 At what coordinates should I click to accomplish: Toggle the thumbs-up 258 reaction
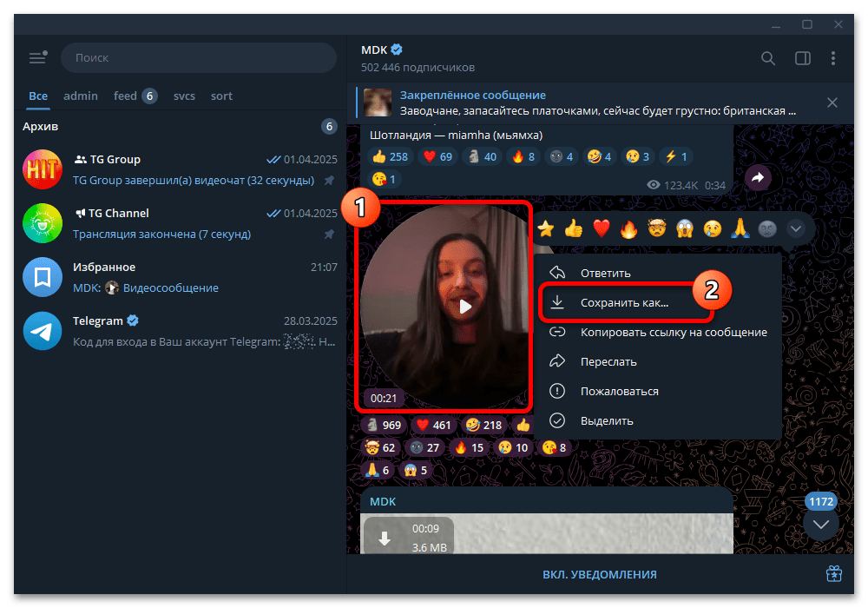(390, 156)
